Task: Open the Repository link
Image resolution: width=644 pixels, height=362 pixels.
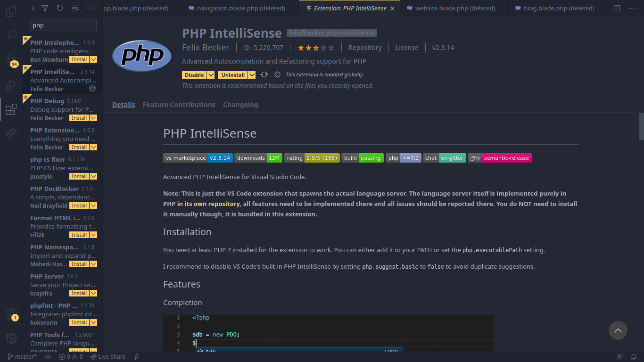Action: tap(365, 48)
